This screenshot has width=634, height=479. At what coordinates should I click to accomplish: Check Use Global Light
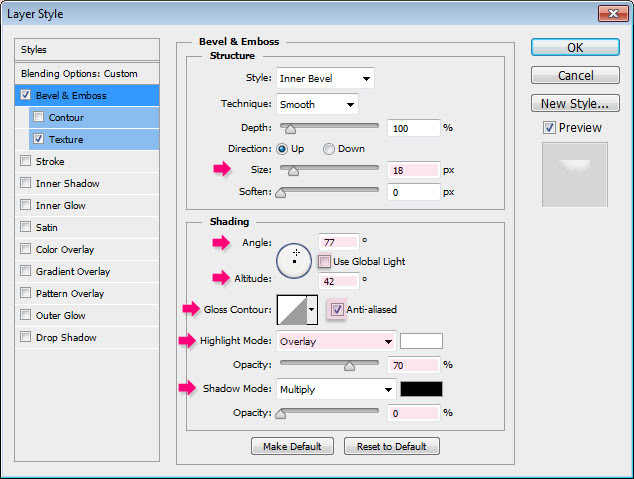tap(324, 261)
